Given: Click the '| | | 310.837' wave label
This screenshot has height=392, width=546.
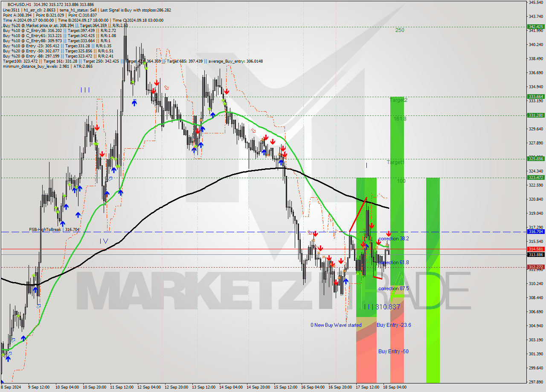Looking at the screenshot, I should [382, 307].
